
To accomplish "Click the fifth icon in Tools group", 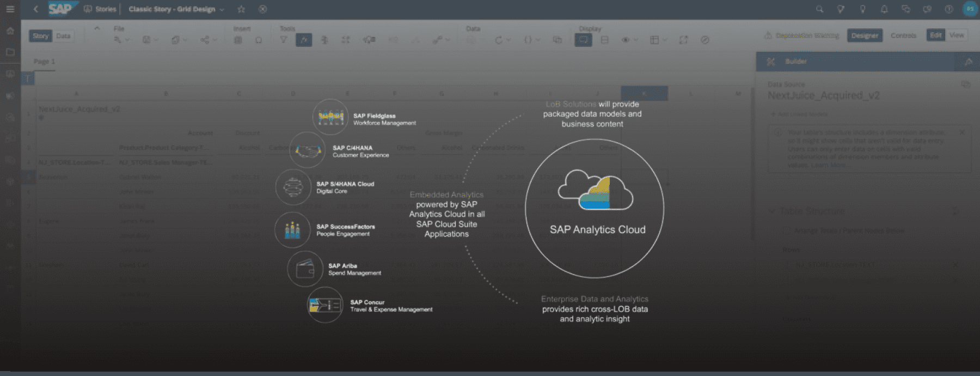I will 369,40.
